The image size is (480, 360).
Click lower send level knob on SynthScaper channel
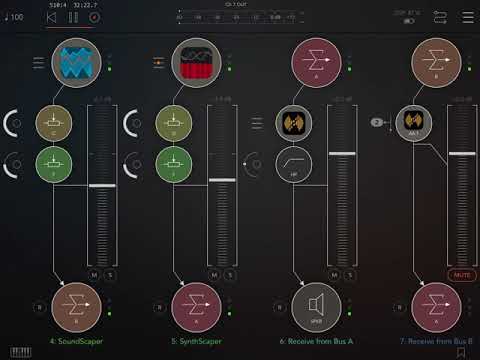(x=133, y=164)
